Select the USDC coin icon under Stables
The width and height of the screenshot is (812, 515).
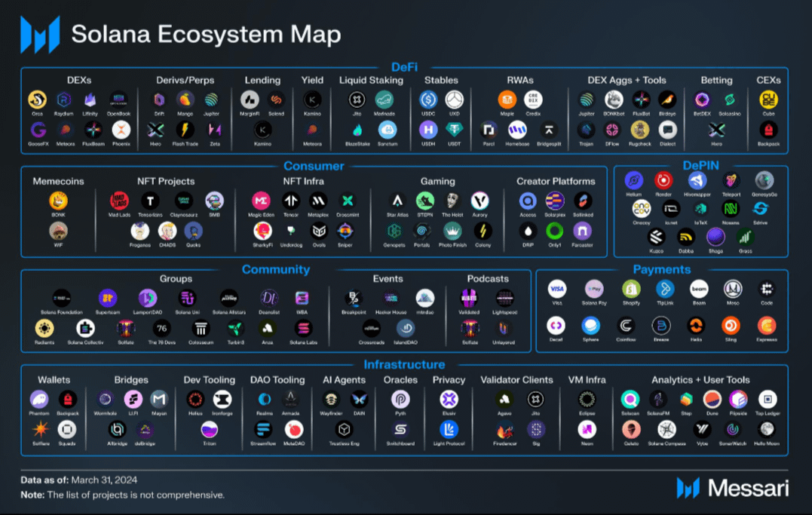(428, 100)
